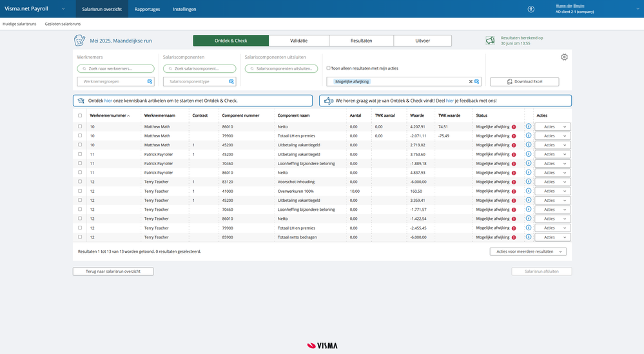The width and height of the screenshot is (644, 354).
Task: Click in the 'Zoek naar werknemers' search field
Action: [x=116, y=68]
